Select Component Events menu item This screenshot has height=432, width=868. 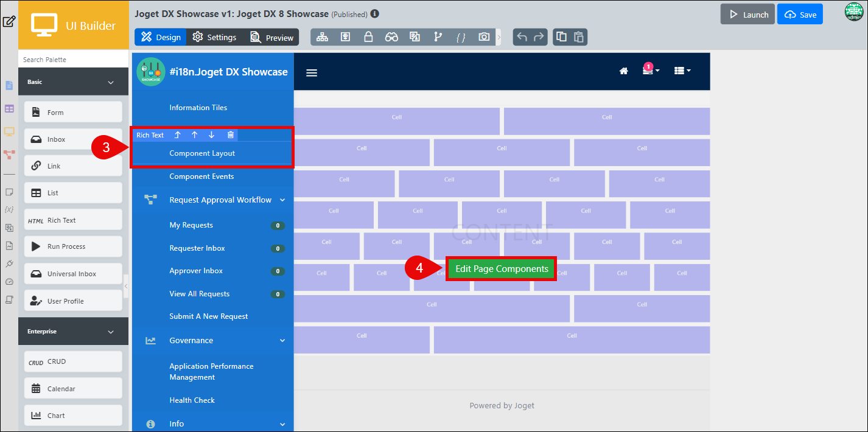click(201, 176)
